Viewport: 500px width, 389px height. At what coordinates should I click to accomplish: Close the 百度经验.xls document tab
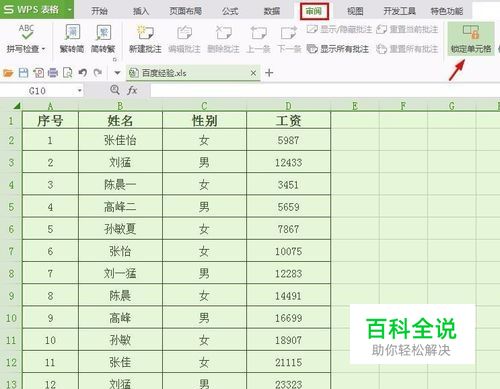click(253, 73)
